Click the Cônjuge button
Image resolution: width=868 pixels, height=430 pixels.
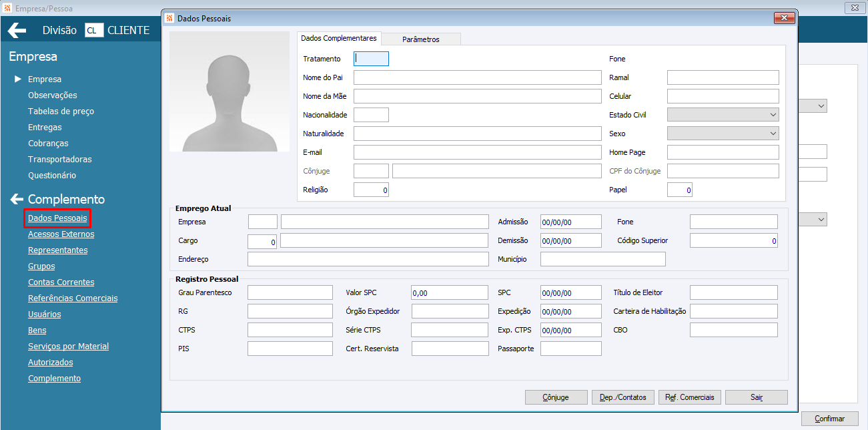556,397
